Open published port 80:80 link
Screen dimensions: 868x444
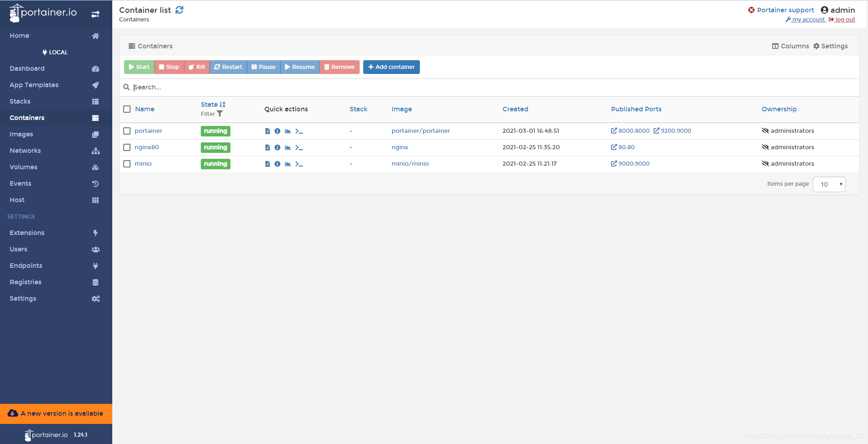coord(623,147)
